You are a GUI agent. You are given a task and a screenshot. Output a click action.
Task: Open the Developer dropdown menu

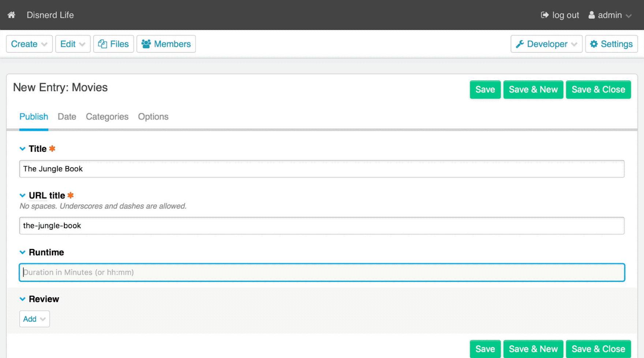(x=546, y=44)
